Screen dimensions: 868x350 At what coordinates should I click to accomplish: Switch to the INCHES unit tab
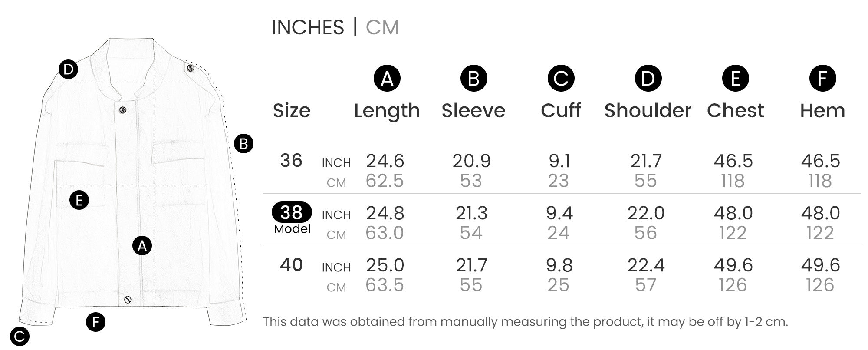[308, 27]
